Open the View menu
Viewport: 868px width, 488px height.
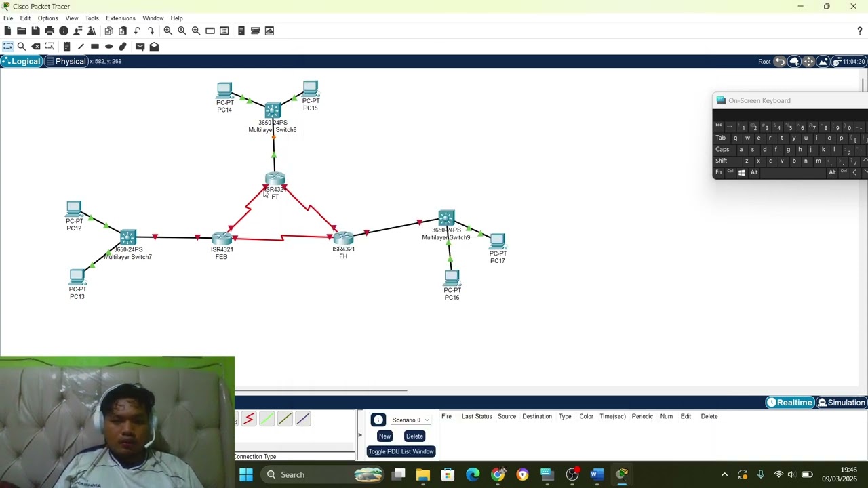coord(71,18)
